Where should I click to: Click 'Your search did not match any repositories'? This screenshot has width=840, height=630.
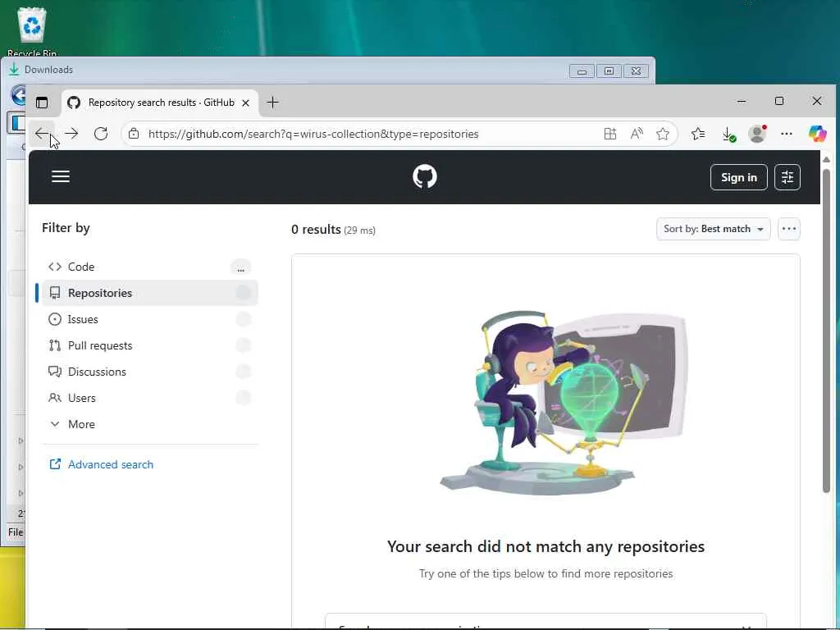[x=546, y=546]
